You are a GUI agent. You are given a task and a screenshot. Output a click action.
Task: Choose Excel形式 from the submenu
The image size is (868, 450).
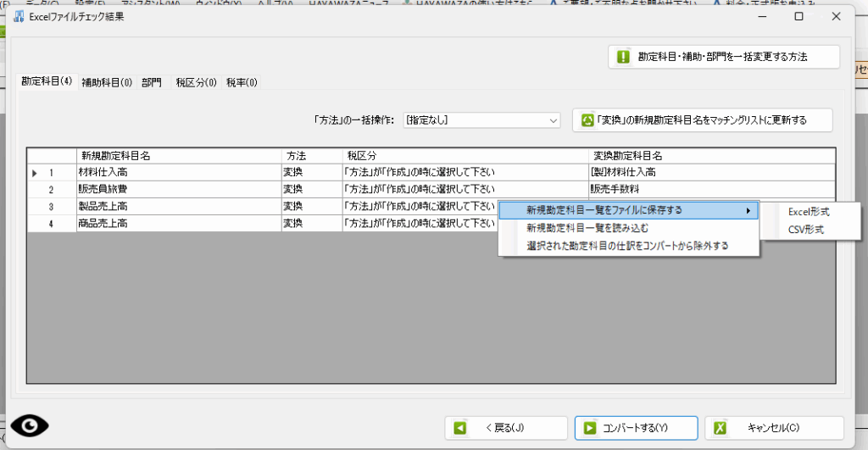pos(809,211)
